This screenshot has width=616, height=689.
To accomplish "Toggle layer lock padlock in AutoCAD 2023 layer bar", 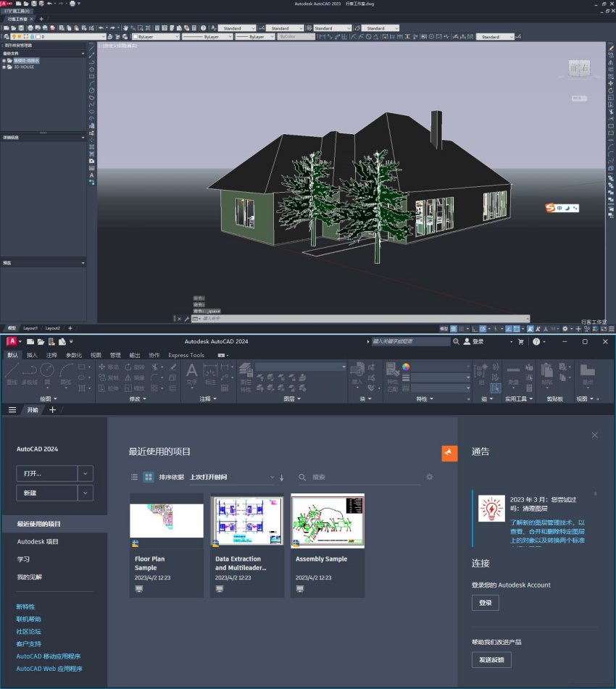I will pyautogui.click(x=31, y=37).
